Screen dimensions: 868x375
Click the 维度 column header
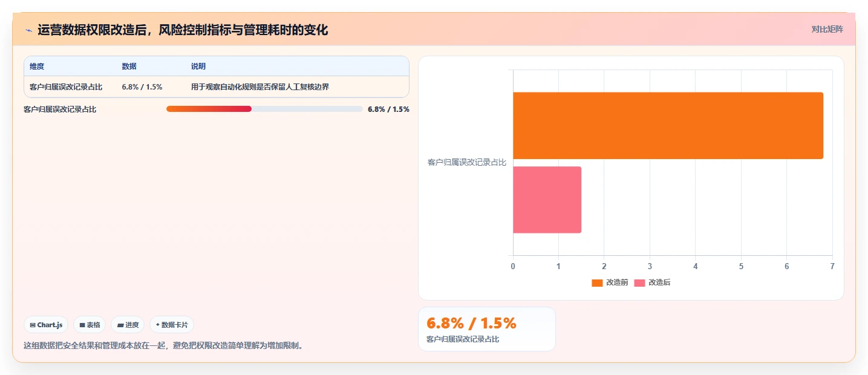click(37, 67)
